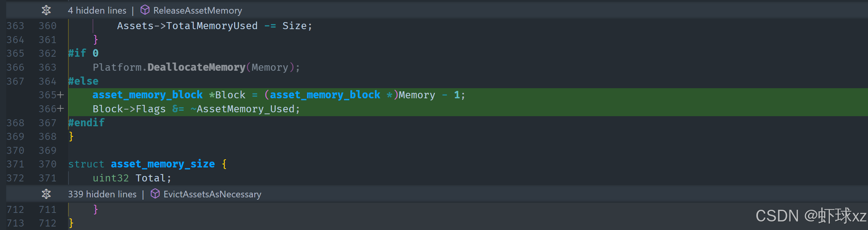
Task: Click '4 hidden lines' text
Action: [97, 10]
